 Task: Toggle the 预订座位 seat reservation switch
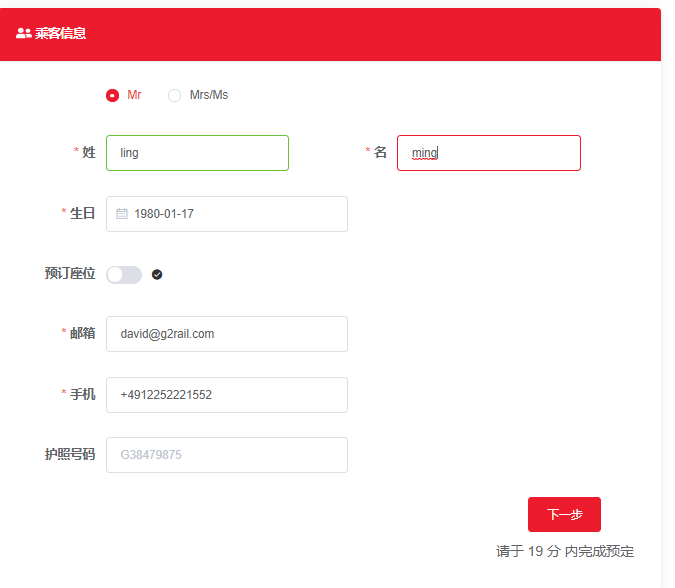pos(124,275)
